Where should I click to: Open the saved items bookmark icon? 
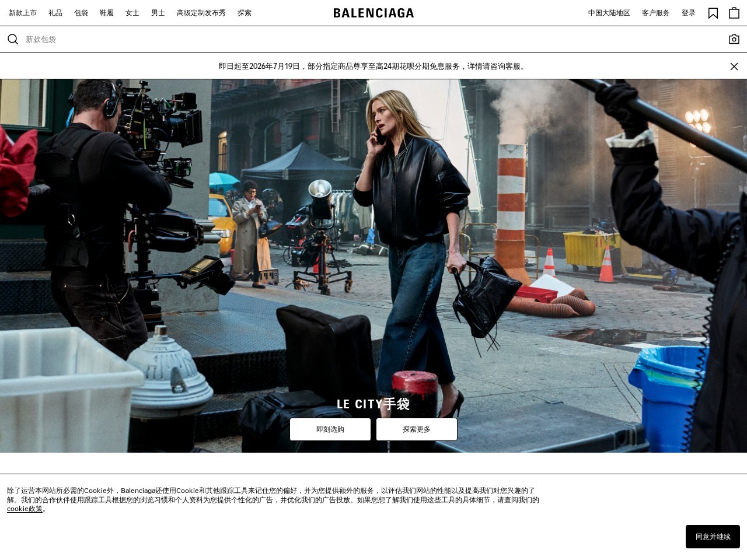(713, 13)
